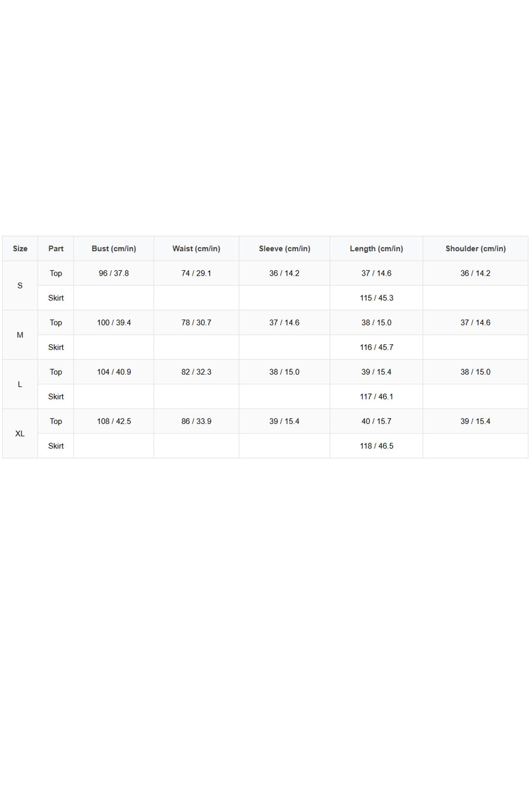
Task: Select the Waist (cm/in) header
Action: (x=197, y=248)
